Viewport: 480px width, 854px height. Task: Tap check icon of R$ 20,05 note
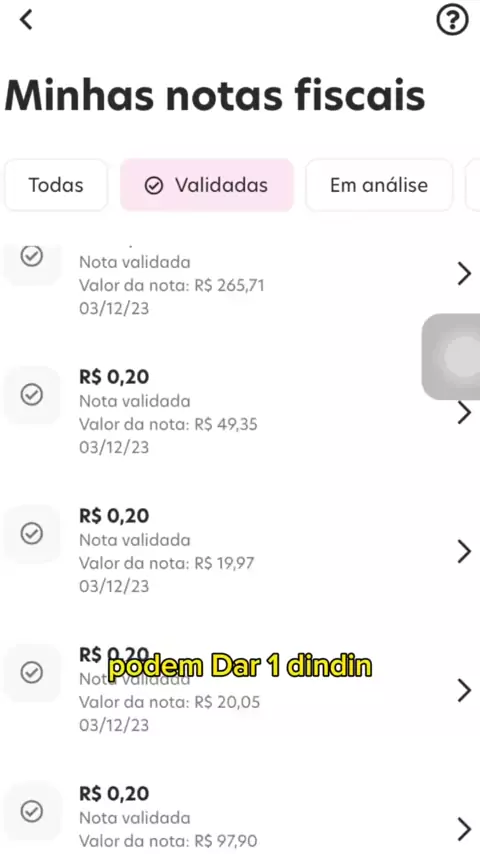pos(32,673)
